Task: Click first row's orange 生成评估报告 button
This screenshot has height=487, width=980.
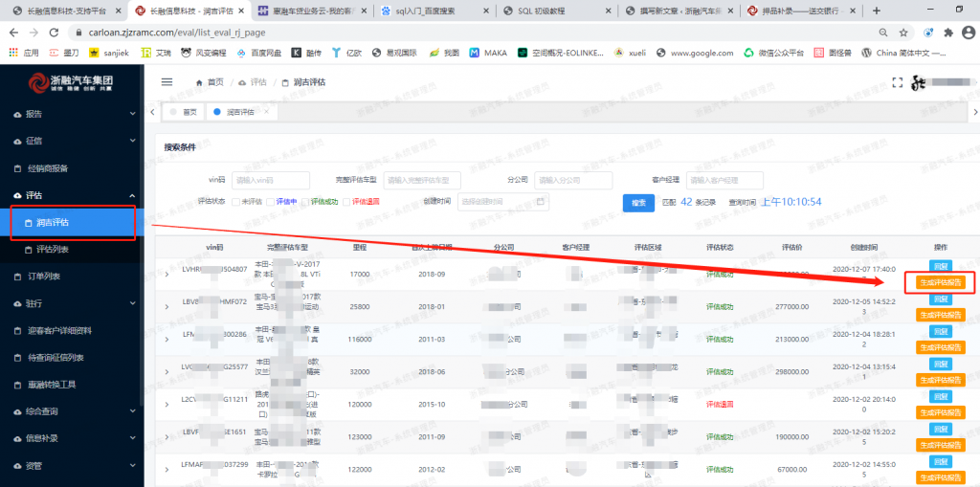Action: click(941, 282)
